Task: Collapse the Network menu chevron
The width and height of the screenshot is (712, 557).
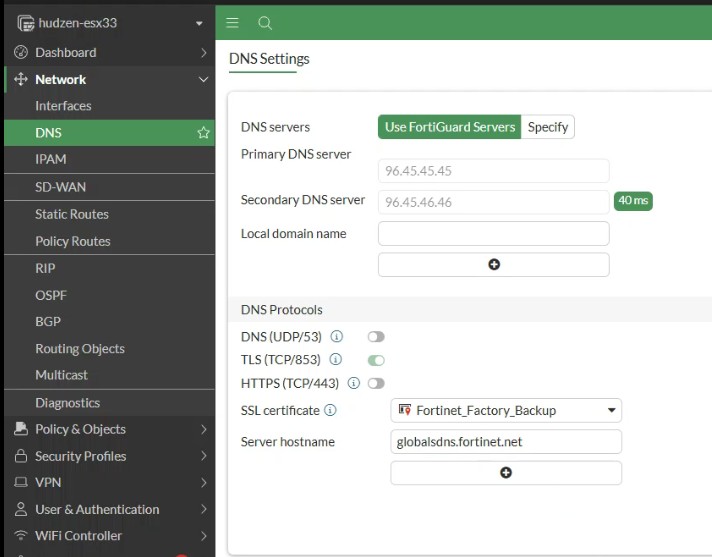Action: click(x=203, y=79)
